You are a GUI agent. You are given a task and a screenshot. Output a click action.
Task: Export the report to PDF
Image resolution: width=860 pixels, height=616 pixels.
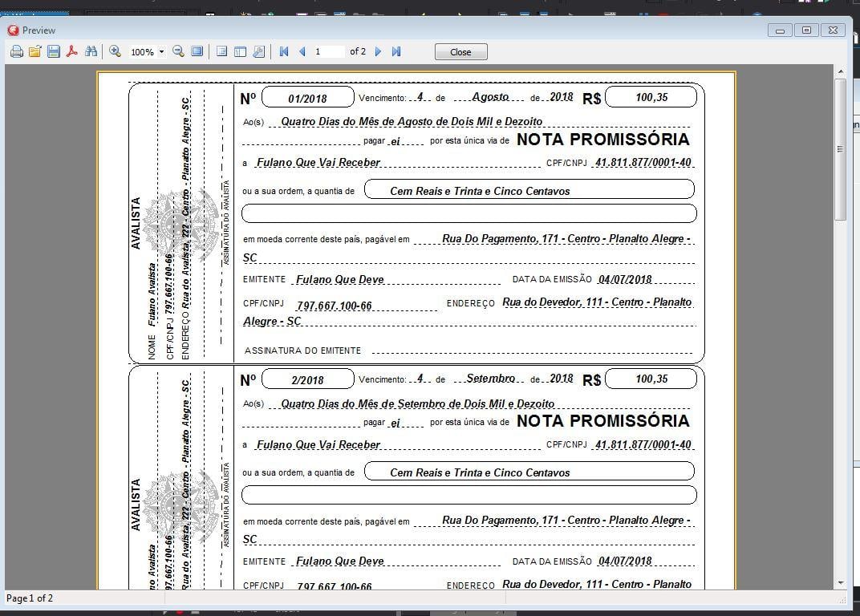(72, 51)
